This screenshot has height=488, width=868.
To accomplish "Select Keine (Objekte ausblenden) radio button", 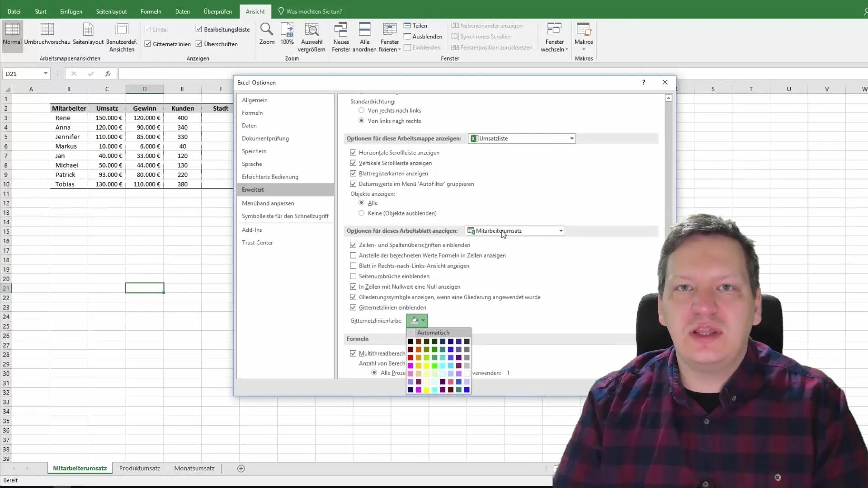I will pyautogui.click(x=361, y=213).
